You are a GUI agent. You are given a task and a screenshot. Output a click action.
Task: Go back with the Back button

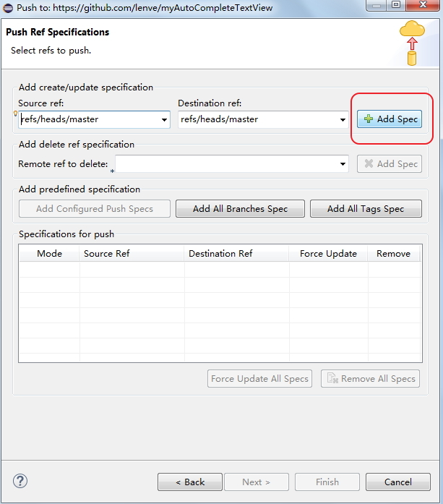point(190,482)
